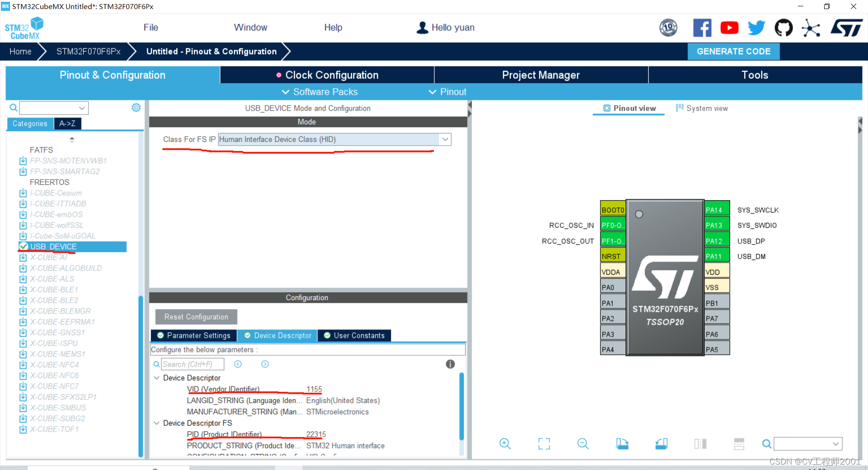The width and height of the screenshot is (868, 470).
Task: Switch to System view
Action: click(702, 108)
